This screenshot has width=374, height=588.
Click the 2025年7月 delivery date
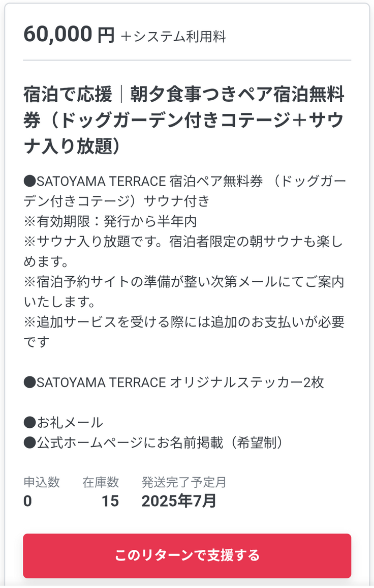[179, 501]
